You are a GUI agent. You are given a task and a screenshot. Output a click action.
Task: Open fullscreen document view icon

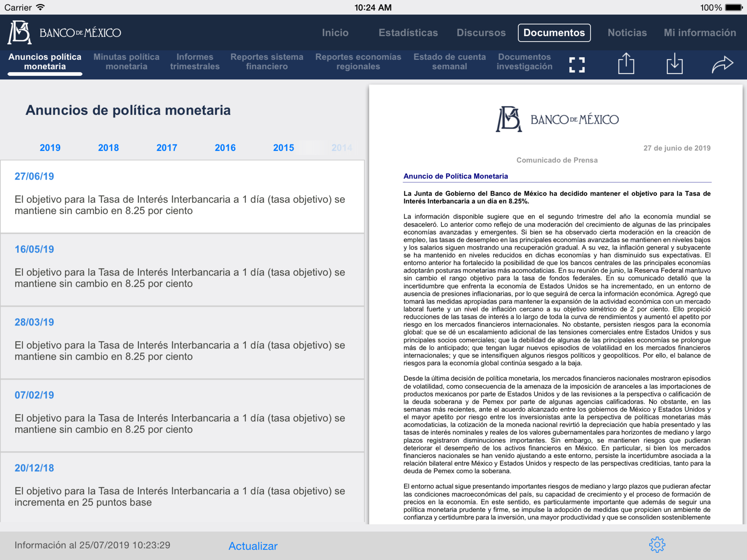pos(577,65)
